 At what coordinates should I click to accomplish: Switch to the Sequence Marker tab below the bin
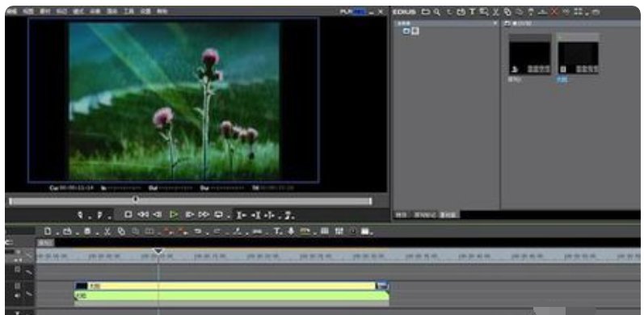[x=424, y=215]
